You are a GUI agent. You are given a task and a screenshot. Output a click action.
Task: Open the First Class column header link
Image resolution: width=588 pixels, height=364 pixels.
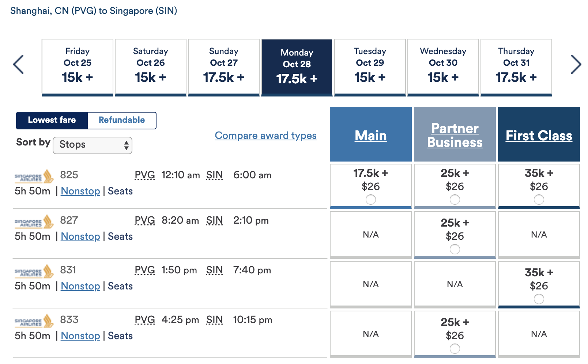click(539, 136)
